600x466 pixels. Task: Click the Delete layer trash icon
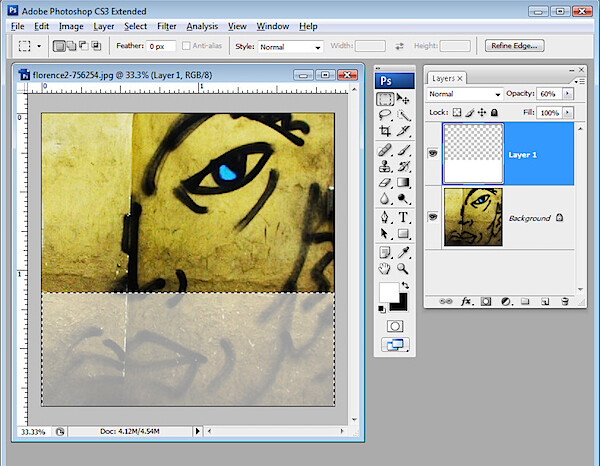[564, 302]
